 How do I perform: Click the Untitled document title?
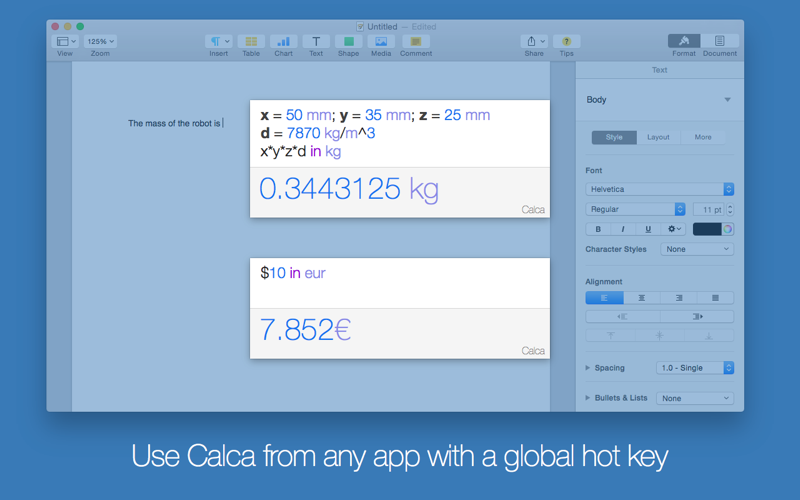click(x=382, y=27)
